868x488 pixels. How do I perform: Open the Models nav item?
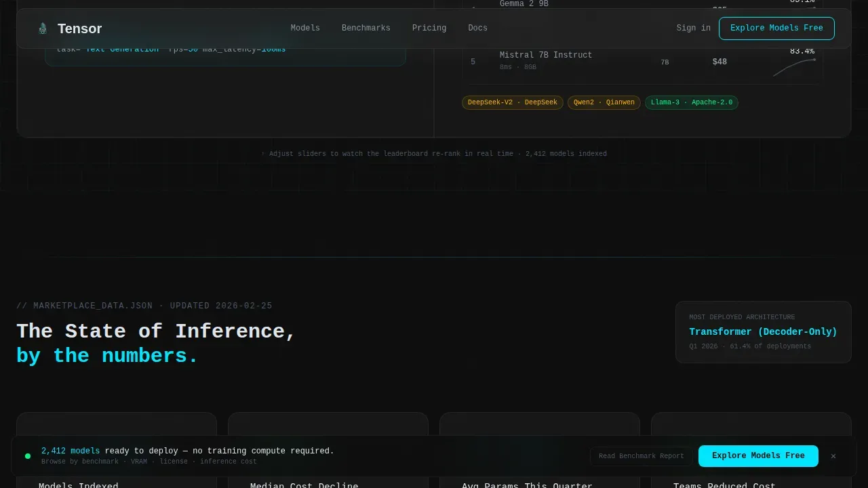coord(305,28)
